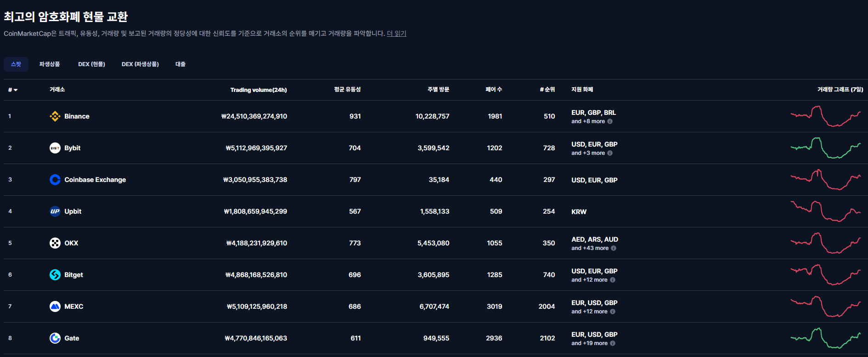Open the Gate exchange link
This screenshot has height=357, width=868.
pos(72,338)
